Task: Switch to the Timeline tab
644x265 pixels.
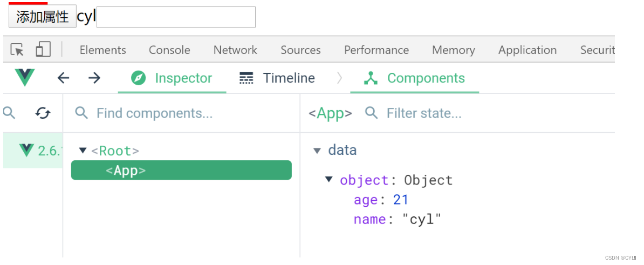Action: [277, 78]
